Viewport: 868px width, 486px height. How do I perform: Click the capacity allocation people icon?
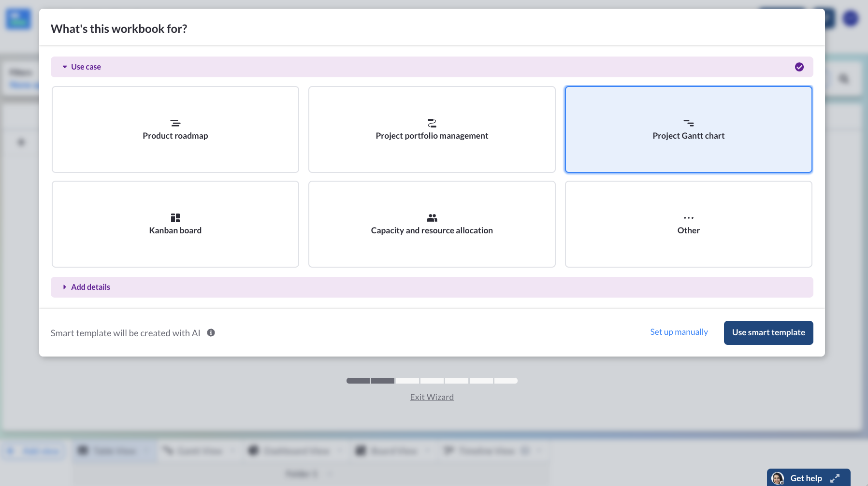(x=432, y=218)
